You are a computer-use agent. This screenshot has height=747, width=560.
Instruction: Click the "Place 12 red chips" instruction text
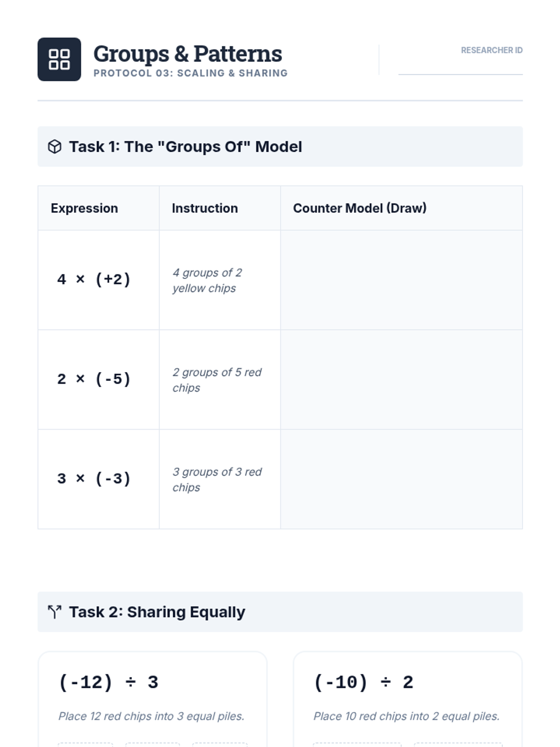[151, 716]
